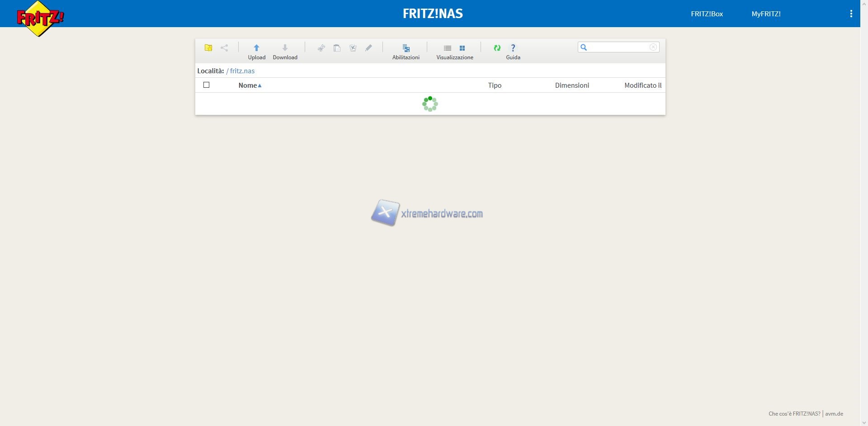Open the Guida help
The image size is (868, 426).
[513, 48]
